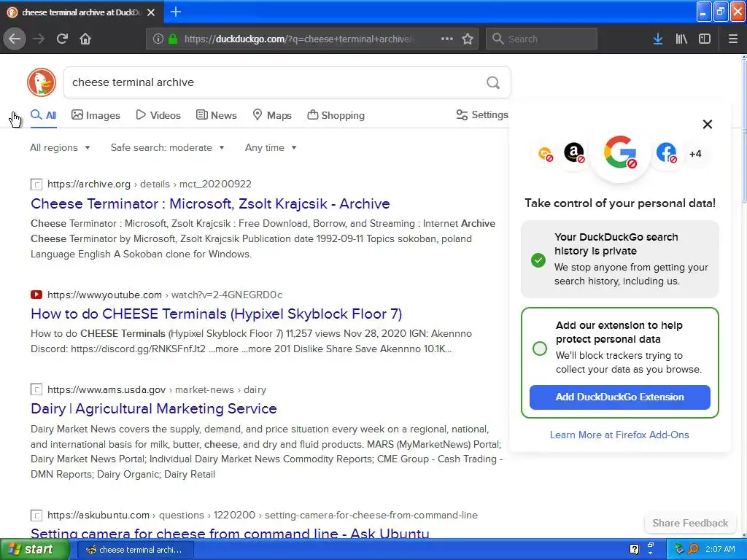
Task: Open Setting camera for cheese Ask Ubuntu link
Action: [230, 533]
